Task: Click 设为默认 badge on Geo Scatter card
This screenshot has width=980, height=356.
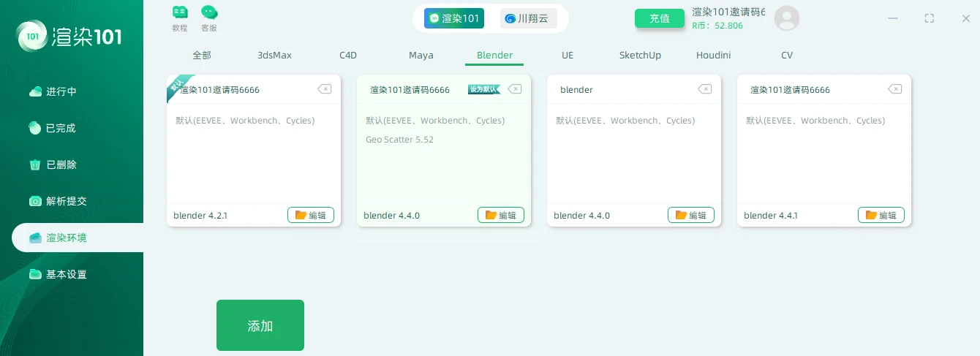Action: (x=484, y=89)
